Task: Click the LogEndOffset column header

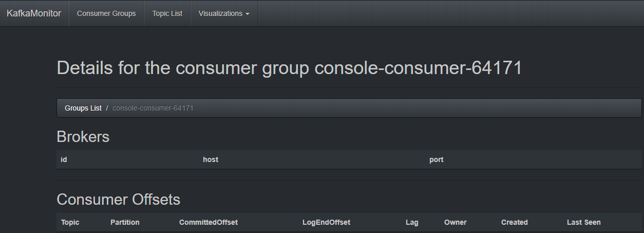Action: click(x=326, y=222)
